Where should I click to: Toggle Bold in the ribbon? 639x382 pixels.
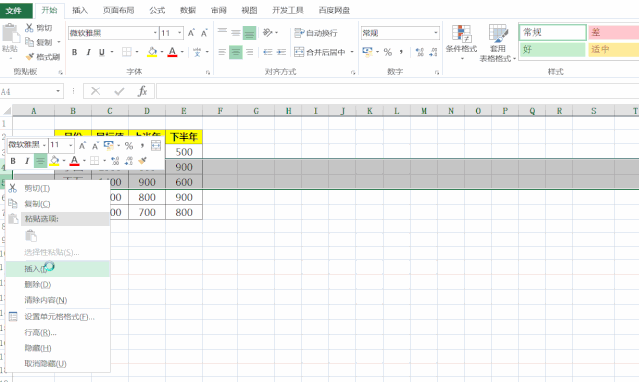pyautogui.click(x=74, y=52)
